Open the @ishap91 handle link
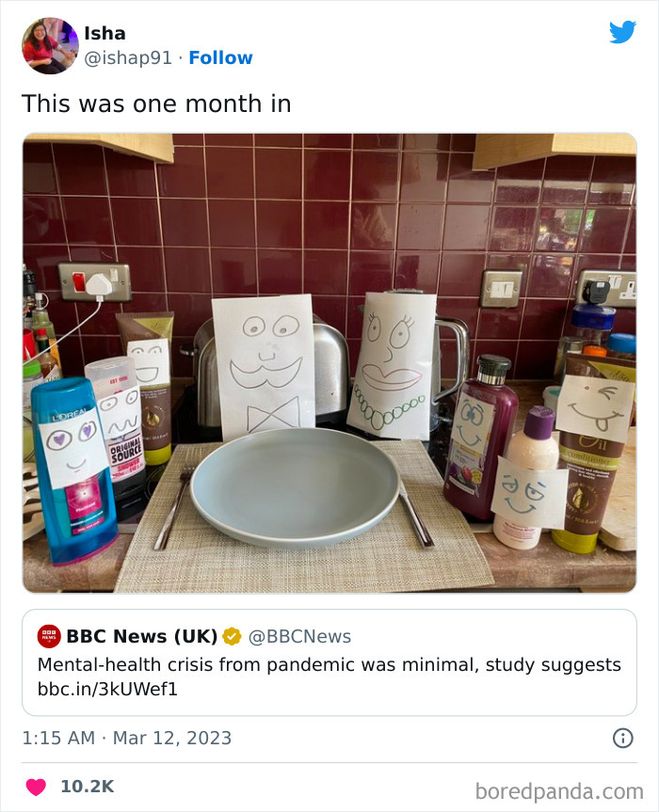Image resolution: width=659 pixels, height=812 pixels. (x=128, y=58)
